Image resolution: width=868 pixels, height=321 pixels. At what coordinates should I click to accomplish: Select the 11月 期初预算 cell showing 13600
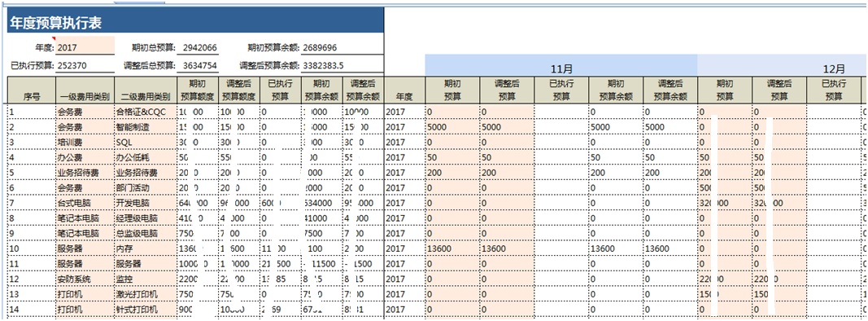coord(452,248)
